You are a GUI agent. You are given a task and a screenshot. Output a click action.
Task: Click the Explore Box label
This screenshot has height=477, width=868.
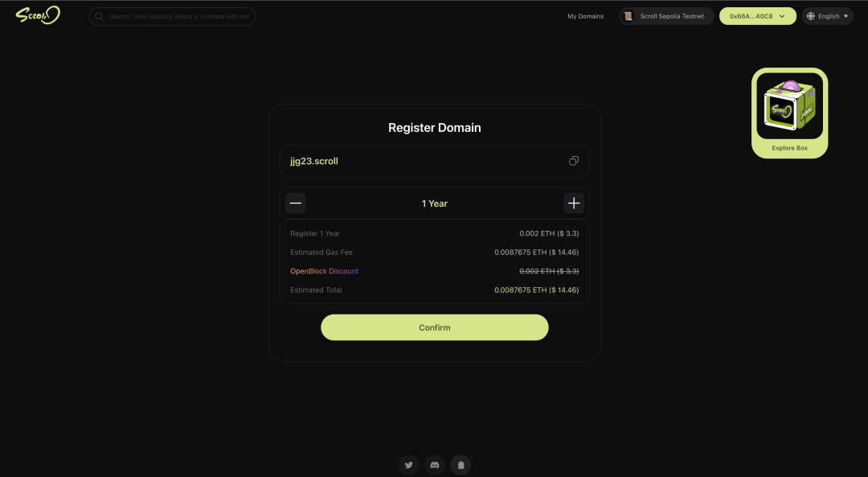tap(789, 148)
